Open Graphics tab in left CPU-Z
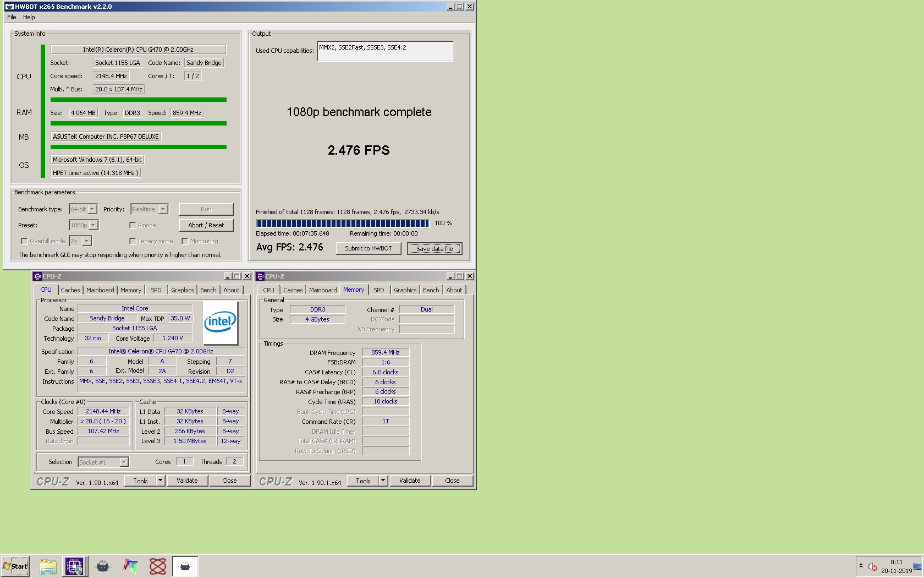 point(183,290)
